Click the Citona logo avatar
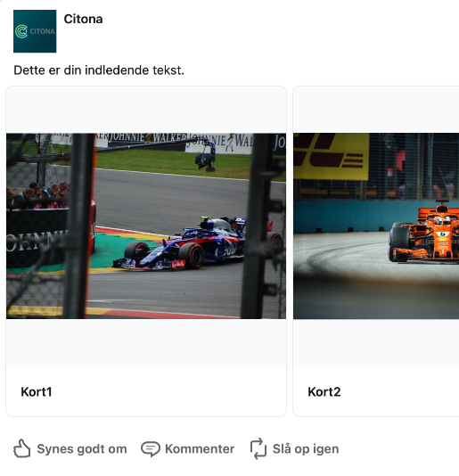459x476 pixels. [x=35, y=31]
